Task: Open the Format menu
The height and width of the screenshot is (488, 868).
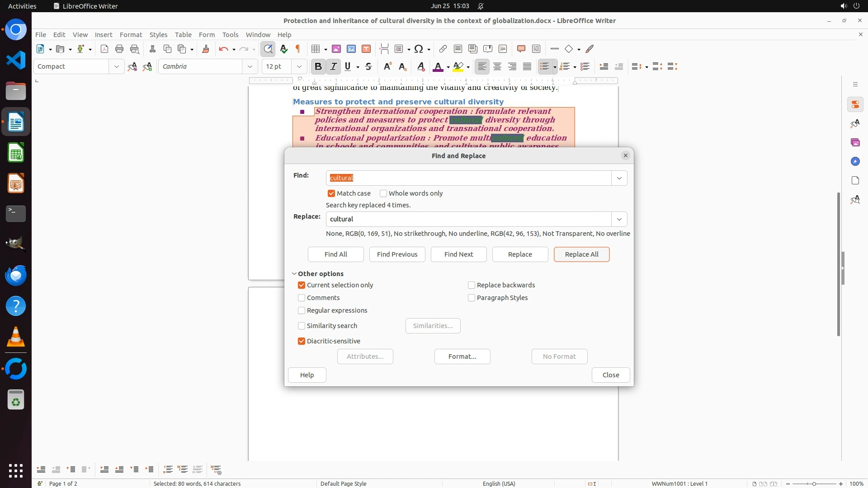Action: (x=131, y=34)
